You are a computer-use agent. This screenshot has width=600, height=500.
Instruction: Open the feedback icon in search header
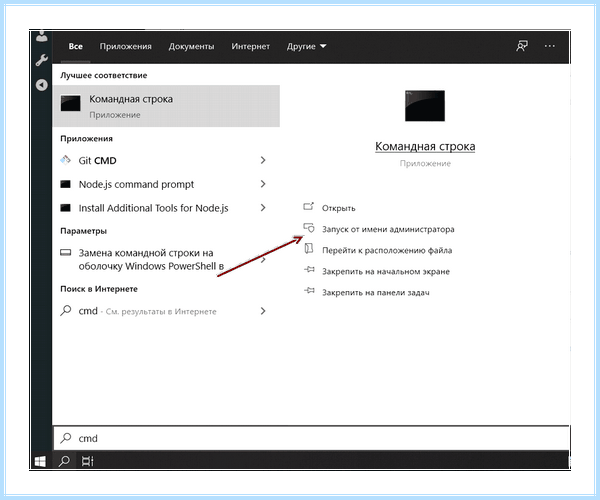coord(522,46)
